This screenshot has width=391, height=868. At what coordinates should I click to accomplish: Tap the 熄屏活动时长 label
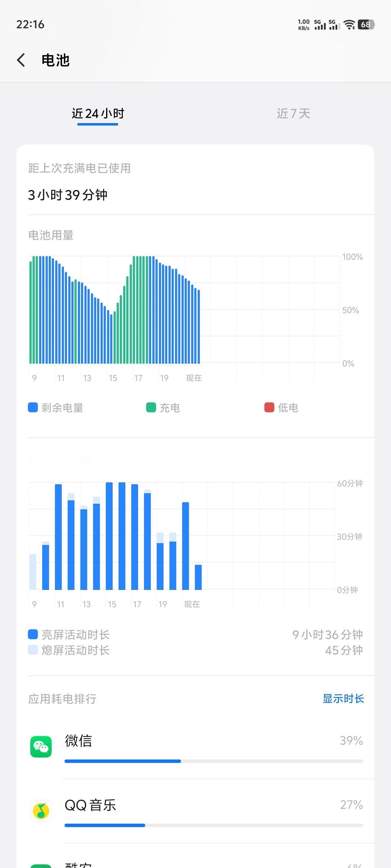[76, 650]
